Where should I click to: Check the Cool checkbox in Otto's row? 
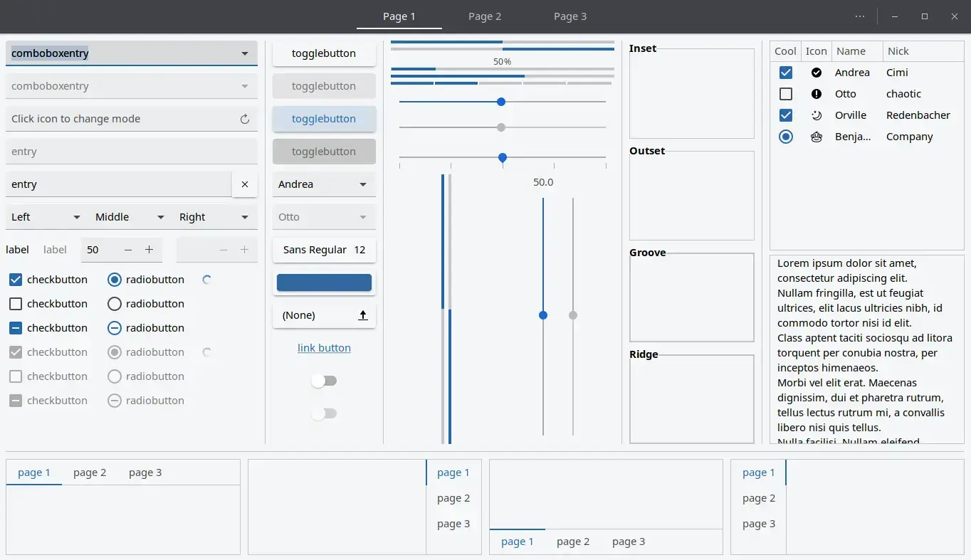click(785, 93)
